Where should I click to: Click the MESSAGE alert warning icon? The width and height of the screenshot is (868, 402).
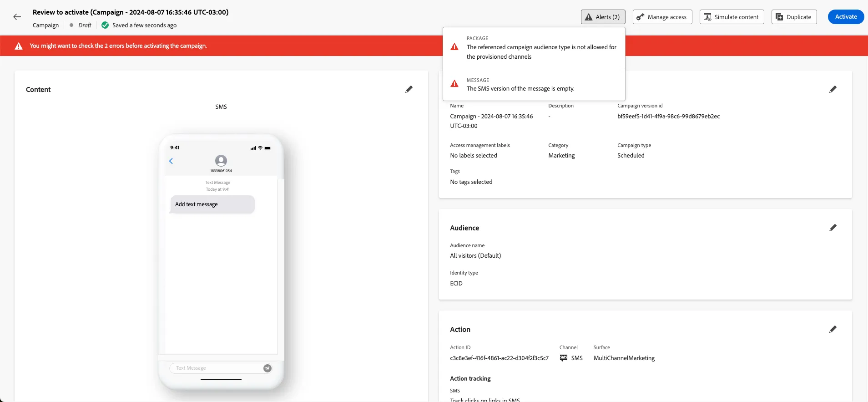click(454, 84)
